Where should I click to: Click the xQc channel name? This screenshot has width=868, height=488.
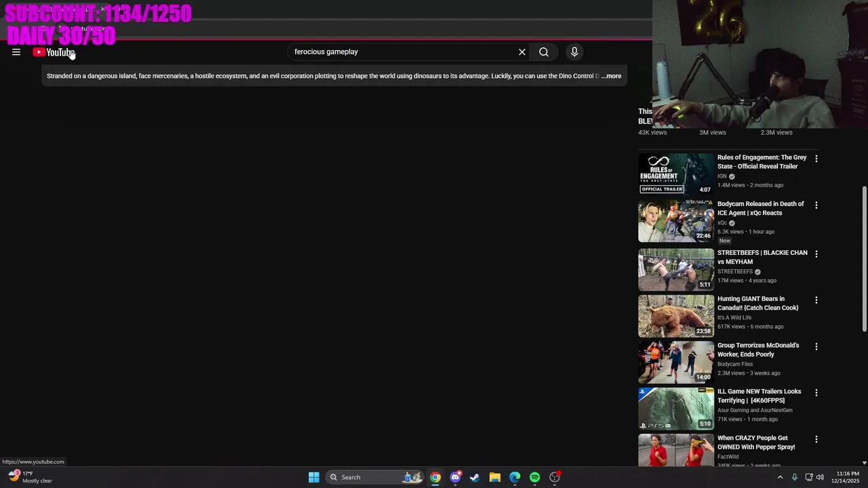coord(722,223)
